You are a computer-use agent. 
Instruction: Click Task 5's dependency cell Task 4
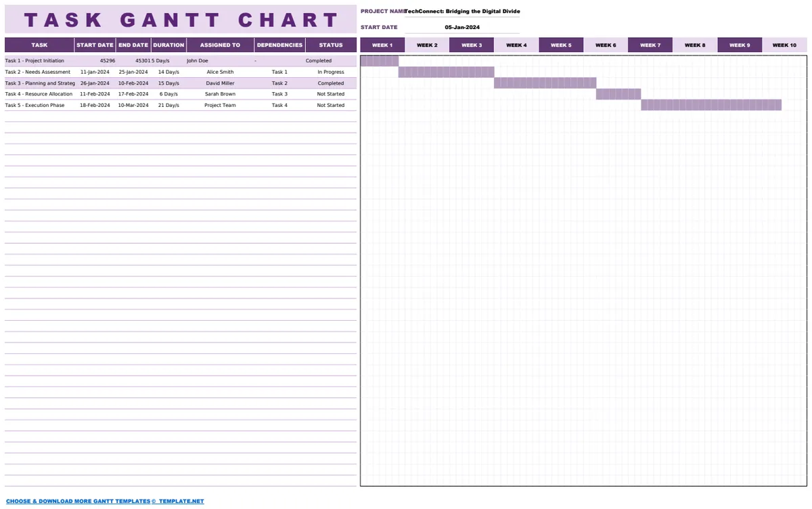tap(279, 105)
